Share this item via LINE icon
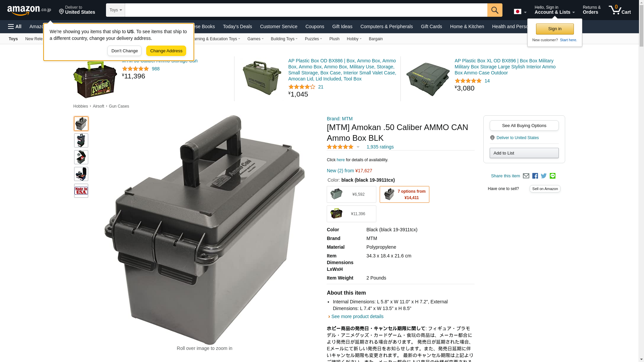This screenshot has width=644, height=362. 552,176
